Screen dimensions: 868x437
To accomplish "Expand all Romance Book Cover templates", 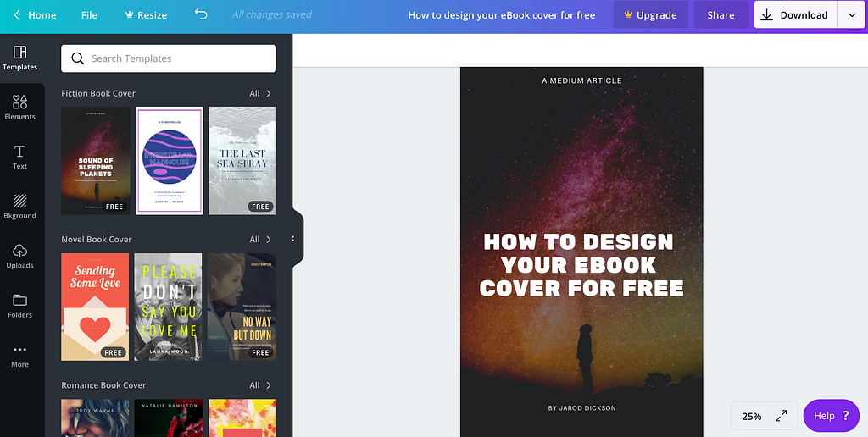I will tap(260, 385).
